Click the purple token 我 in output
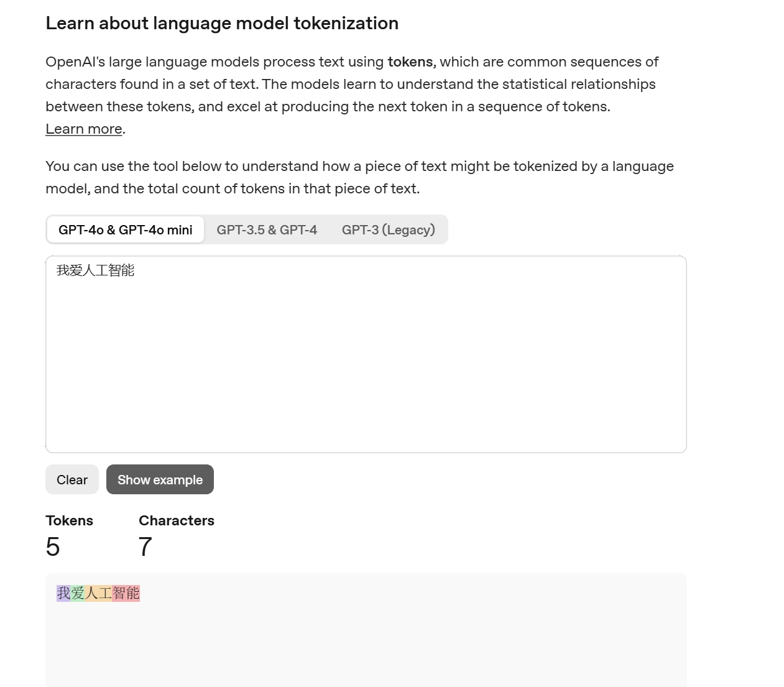Image resolution: width=784 pixels, height=687 pixels. tap(63, 593)
